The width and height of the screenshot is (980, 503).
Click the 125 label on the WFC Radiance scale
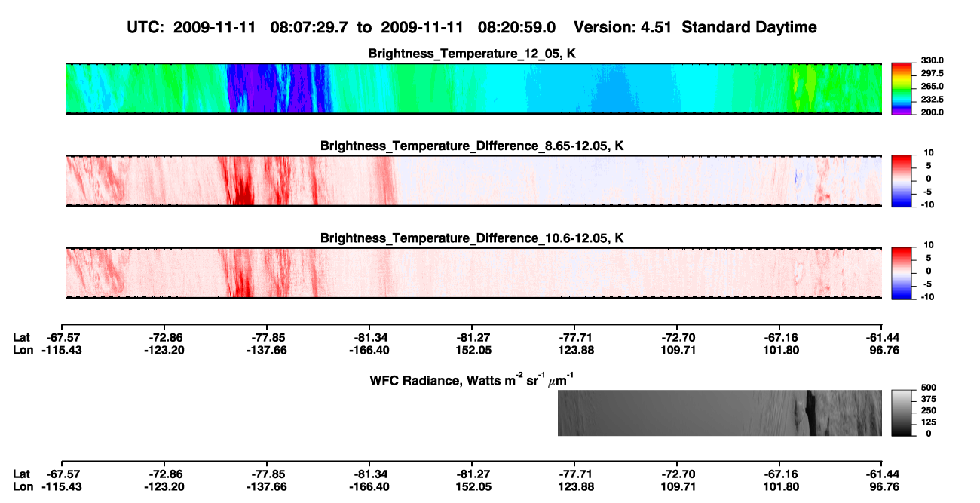(x=929, y=422)
